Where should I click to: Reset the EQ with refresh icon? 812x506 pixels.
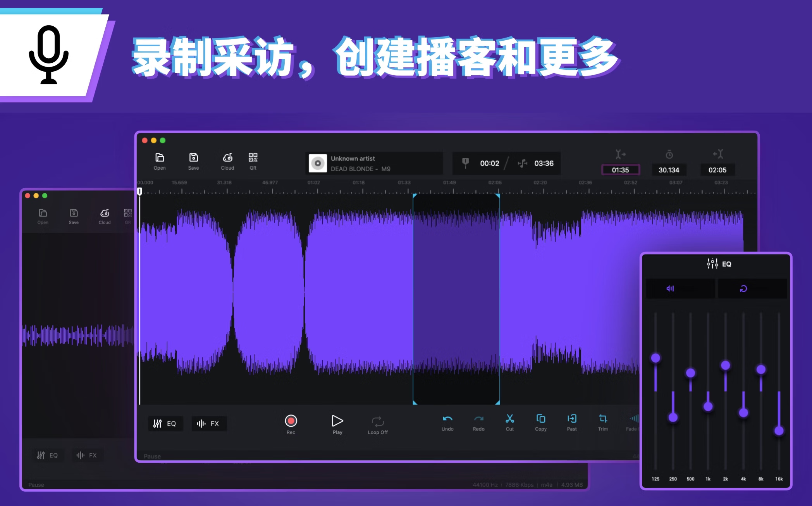[x=743, y=289]
